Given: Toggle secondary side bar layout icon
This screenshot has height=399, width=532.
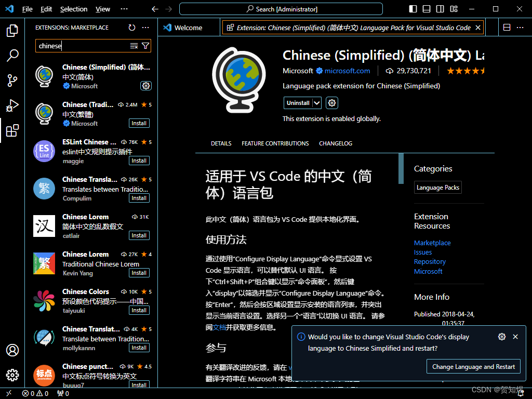Looking at the screenshot, I should coord(440,9).
